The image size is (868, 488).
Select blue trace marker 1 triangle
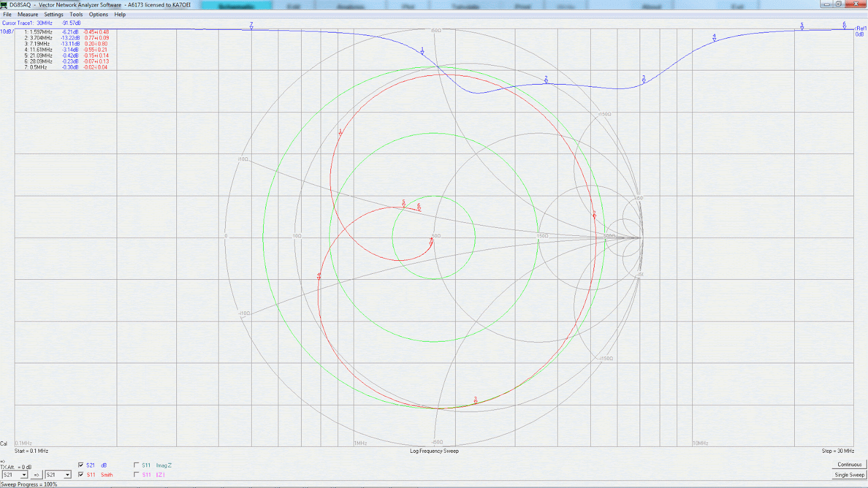(422, 52)
